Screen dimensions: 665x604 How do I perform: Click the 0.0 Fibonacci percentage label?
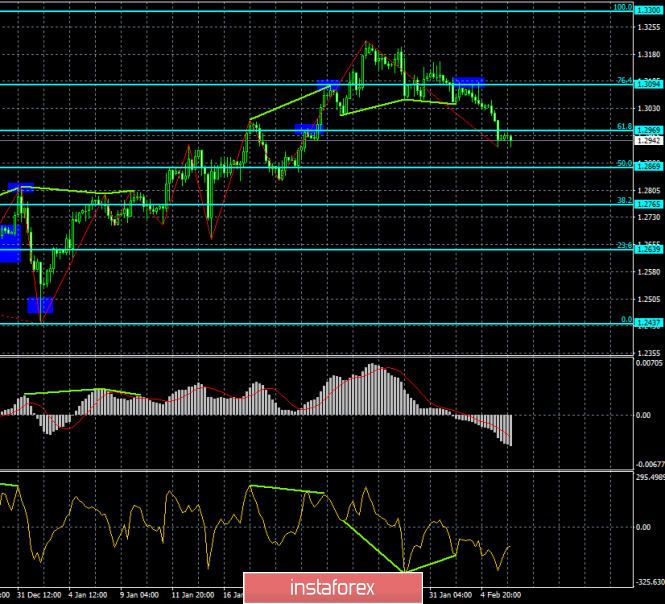point(626,320)
